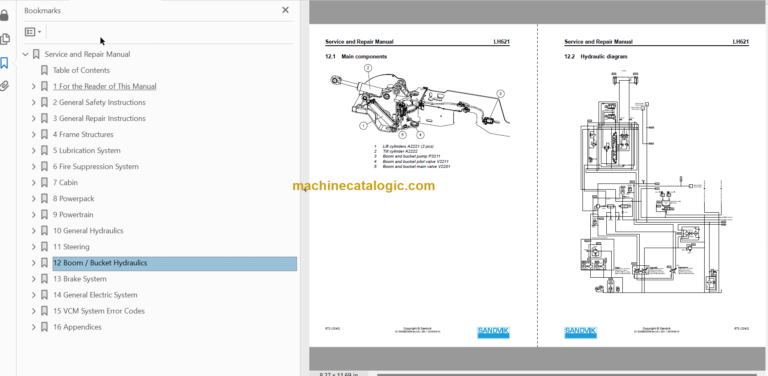Jump to 1 For the Reader of This Manual
This screenshot has height=376, width=768.
[x=104, y=86]
